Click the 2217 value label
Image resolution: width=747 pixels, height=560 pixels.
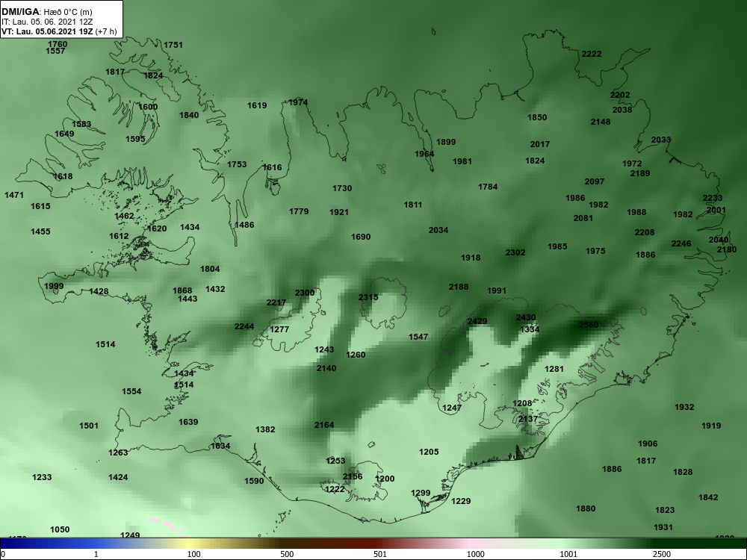pos(276,303)
